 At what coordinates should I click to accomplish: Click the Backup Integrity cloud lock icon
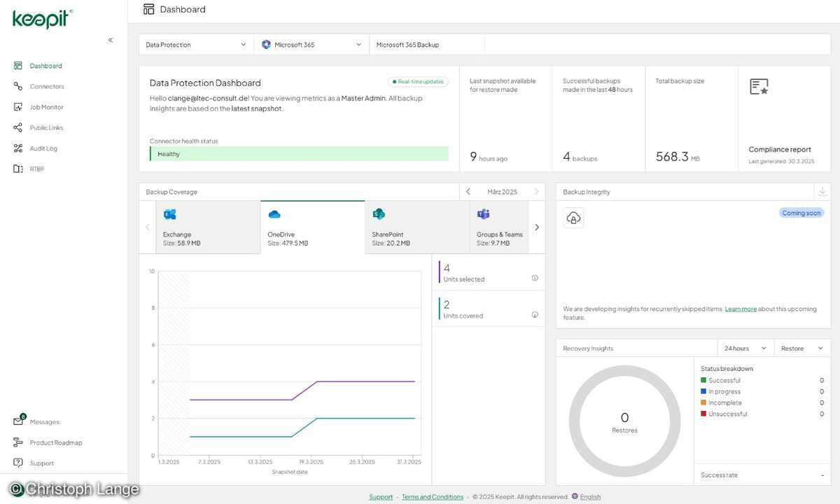573,218
